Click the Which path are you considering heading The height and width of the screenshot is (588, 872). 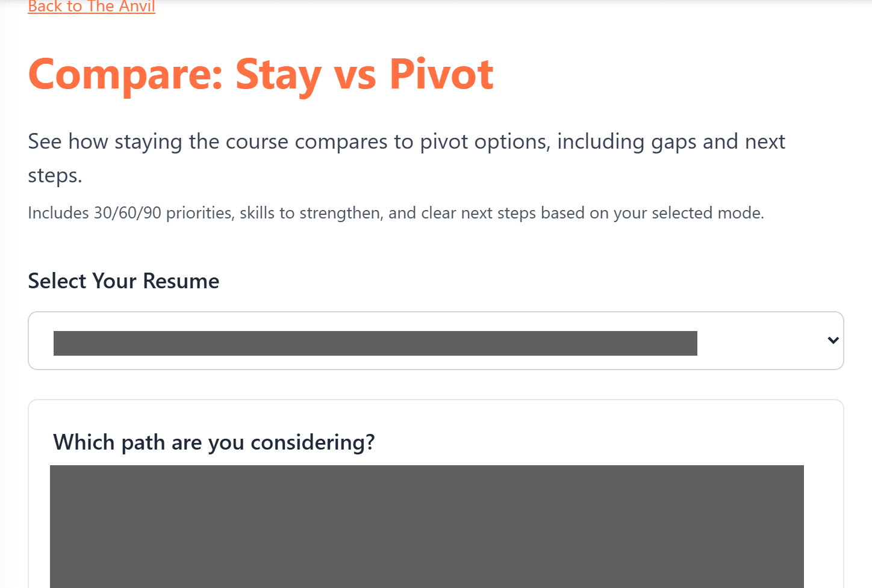pyautogui.click(x=214, y=442)
